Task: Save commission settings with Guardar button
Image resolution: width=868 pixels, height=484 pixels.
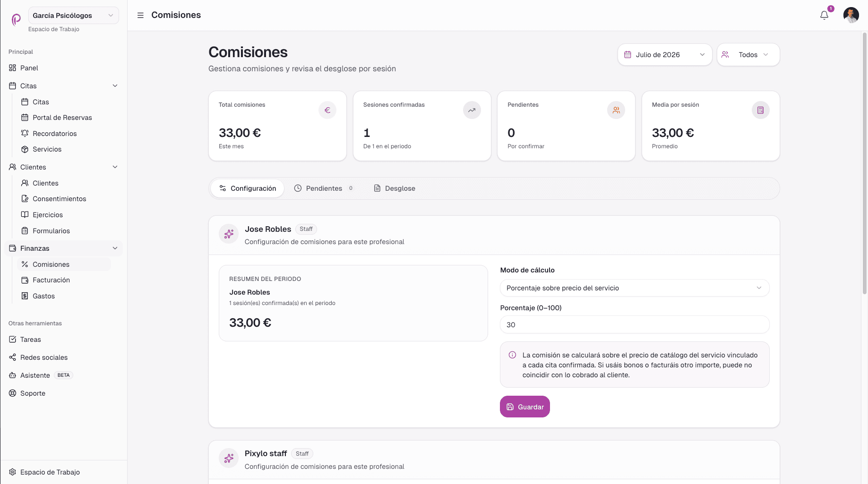Action: coord(524,407)
